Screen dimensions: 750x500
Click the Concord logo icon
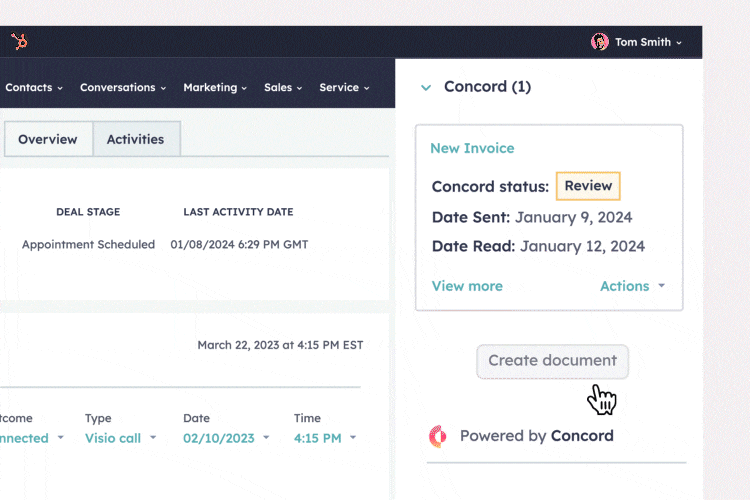438,436
